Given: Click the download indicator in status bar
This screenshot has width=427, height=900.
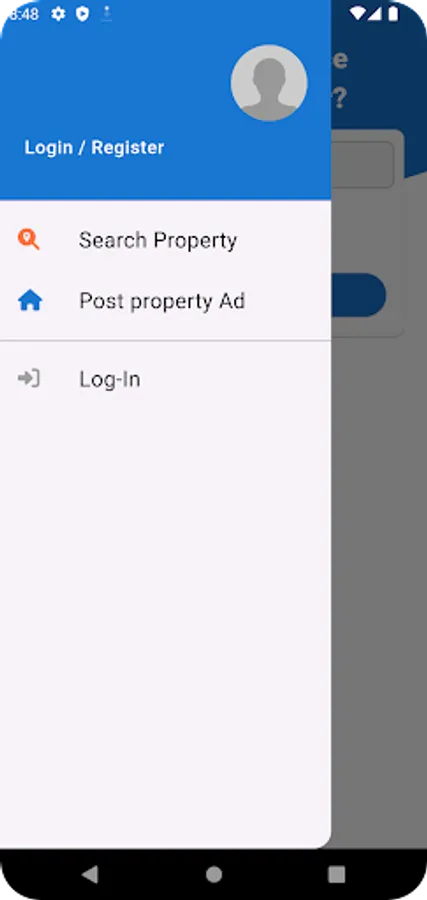Looking at the screenshot, I should tap(107, 14).
